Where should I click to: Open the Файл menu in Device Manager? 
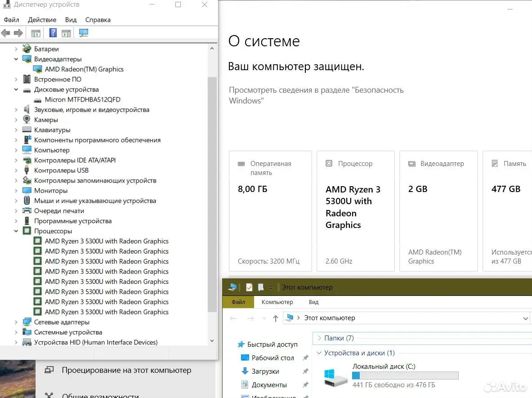click(11, 20)
